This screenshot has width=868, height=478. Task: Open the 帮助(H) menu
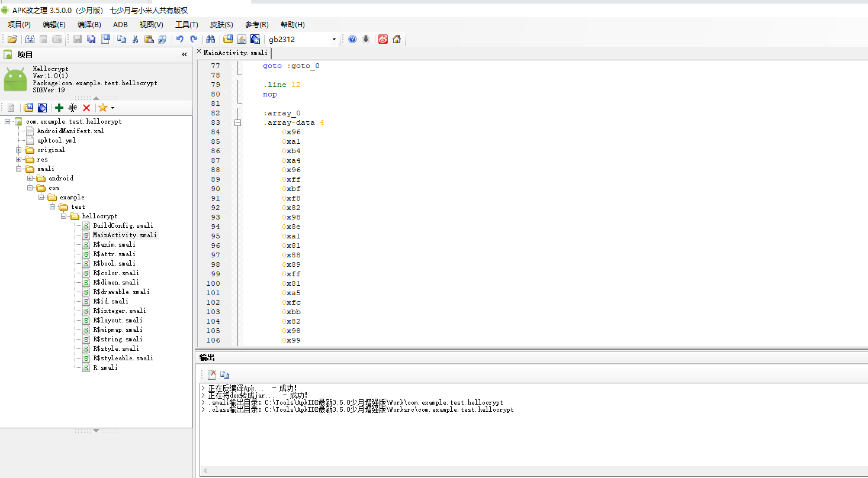tap(292, 24)
